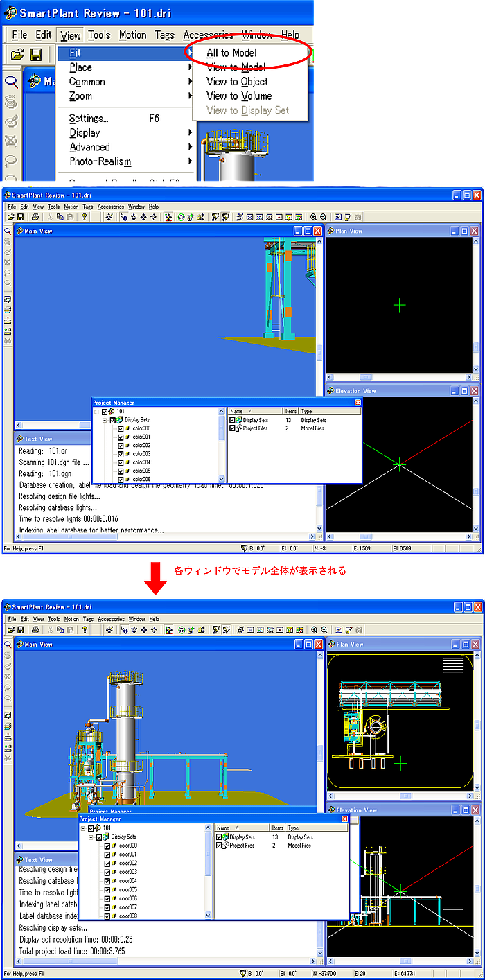Collapse the 101 root node in bottom Project Manager

pos(83,828)
